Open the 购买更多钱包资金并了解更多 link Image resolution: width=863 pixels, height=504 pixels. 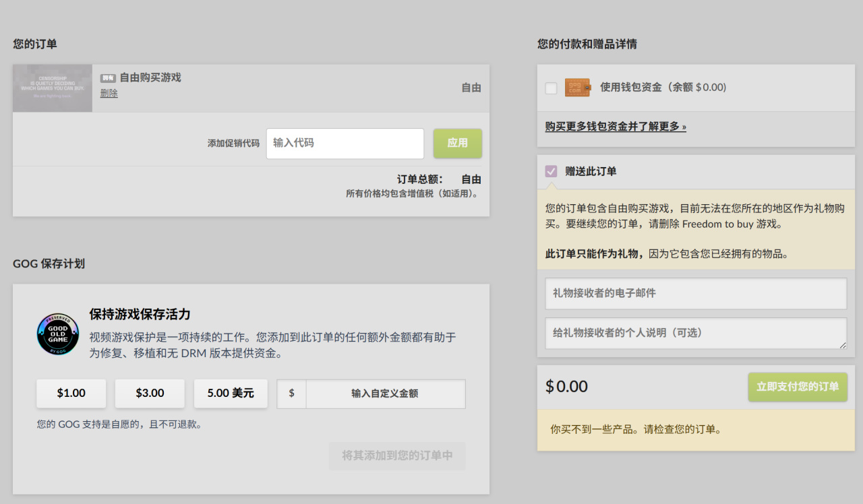(x=616, y=127)
